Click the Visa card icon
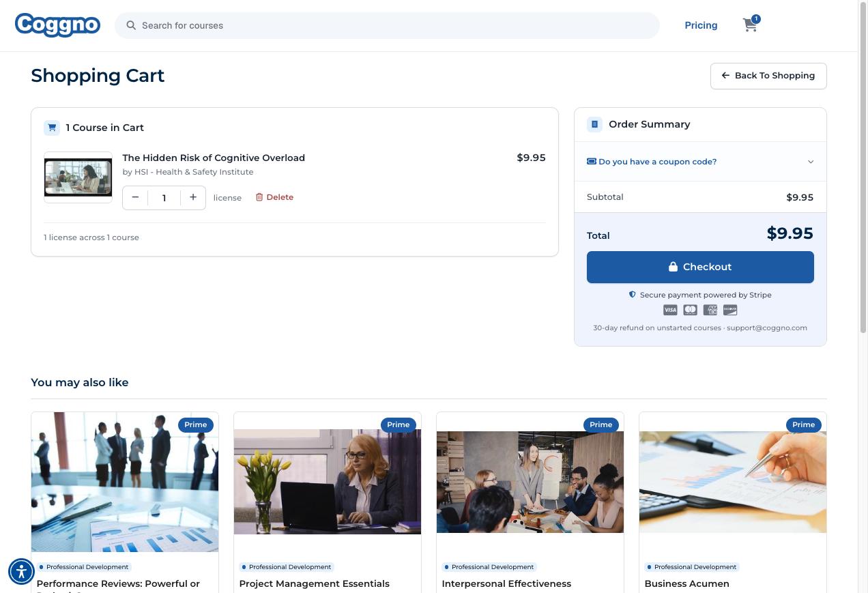Image resolution: width=868 pixels, height=593 pixels. pos(670,310)
